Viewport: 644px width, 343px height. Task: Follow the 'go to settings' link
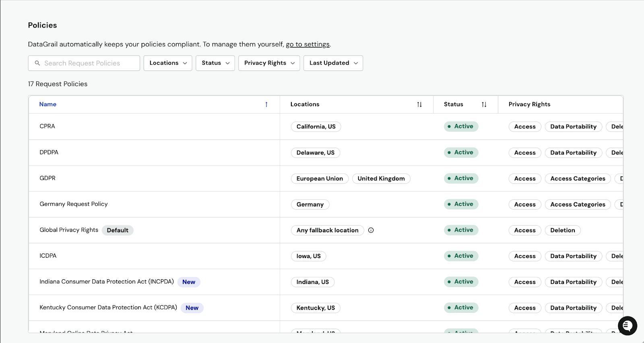click(x=308, y=44)
